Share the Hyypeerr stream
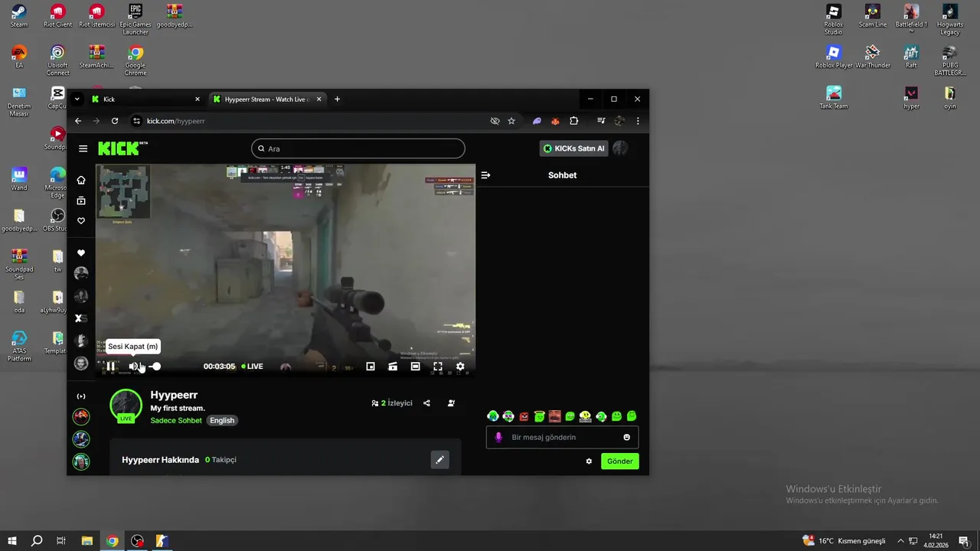The width and height of the screenshot is (980, 551). [426, 403]
